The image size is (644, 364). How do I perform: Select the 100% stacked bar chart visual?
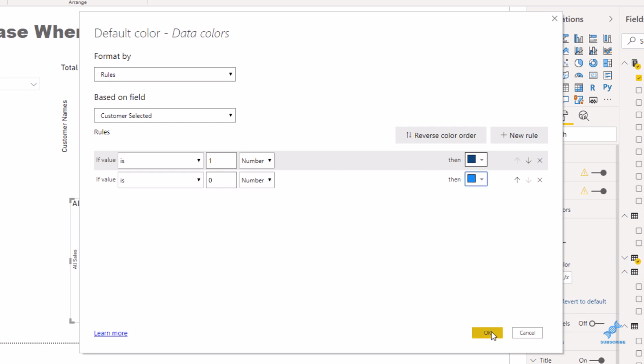(593, 38)
